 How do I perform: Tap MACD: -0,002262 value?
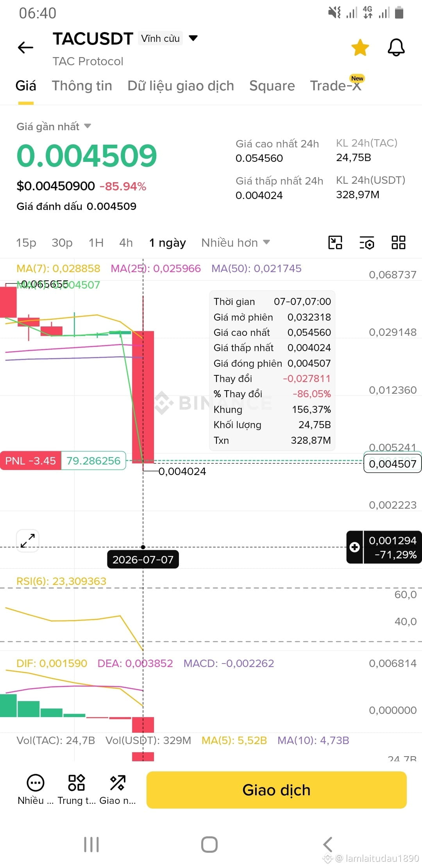click(x=229, y=663)
